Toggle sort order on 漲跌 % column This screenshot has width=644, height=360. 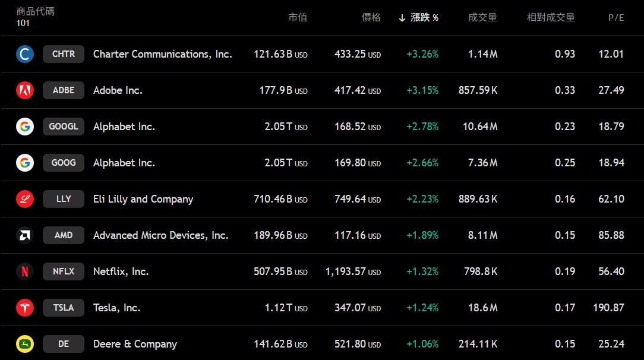pyautogui.click(x=419, y=18)
